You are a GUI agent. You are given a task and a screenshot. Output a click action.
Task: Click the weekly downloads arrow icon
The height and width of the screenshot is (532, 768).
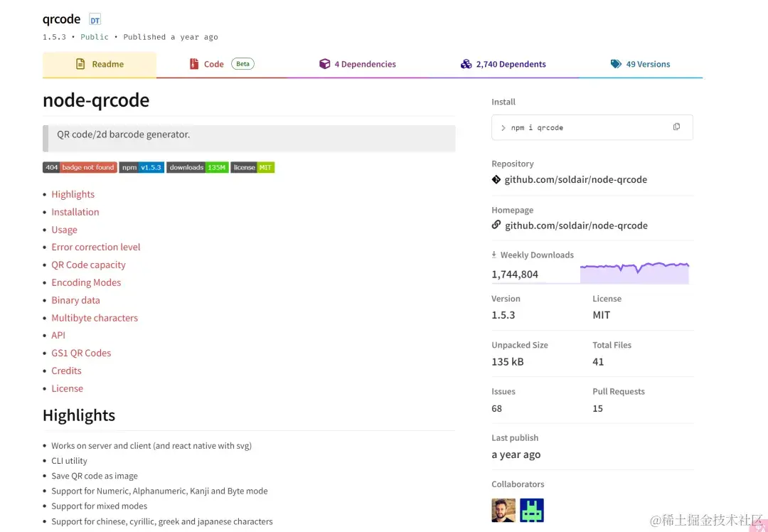[494, 255]
